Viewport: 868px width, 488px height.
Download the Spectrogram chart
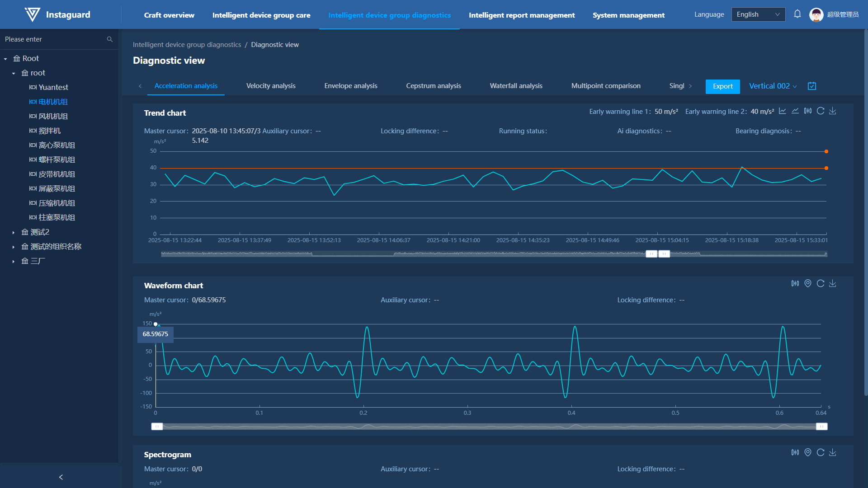(x=833, y=452)
